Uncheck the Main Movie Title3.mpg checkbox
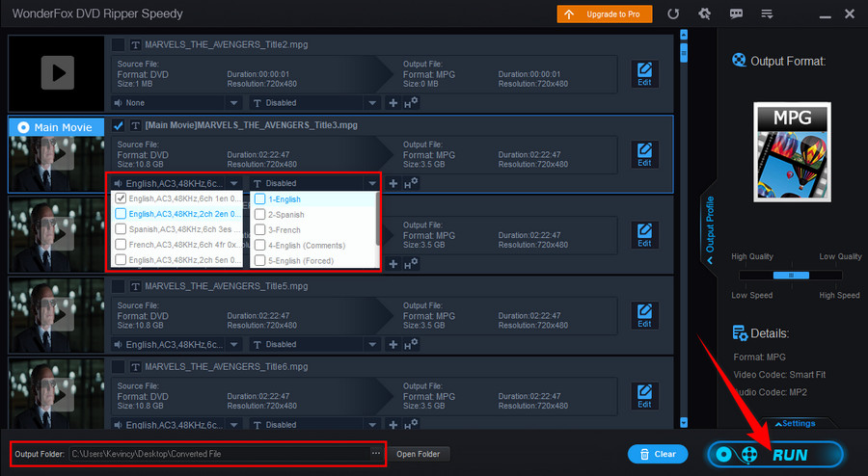 118,125
